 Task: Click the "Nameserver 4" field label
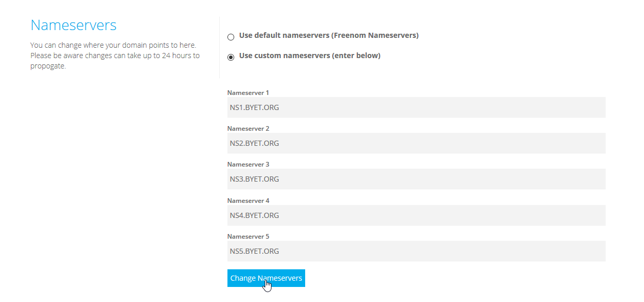pos(248,201)
